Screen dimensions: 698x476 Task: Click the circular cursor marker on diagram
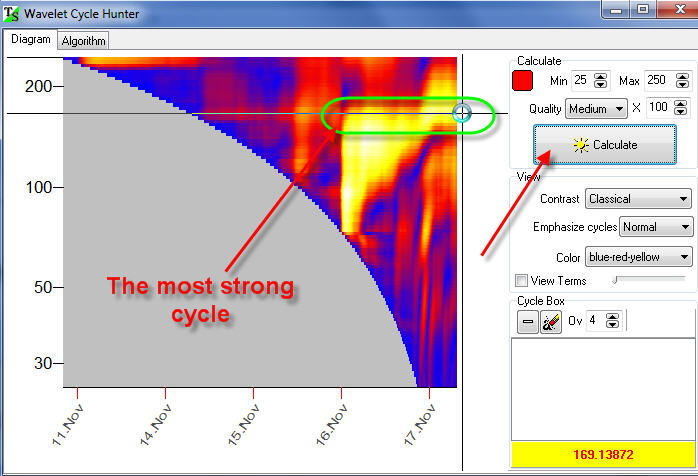pos(462,113)
